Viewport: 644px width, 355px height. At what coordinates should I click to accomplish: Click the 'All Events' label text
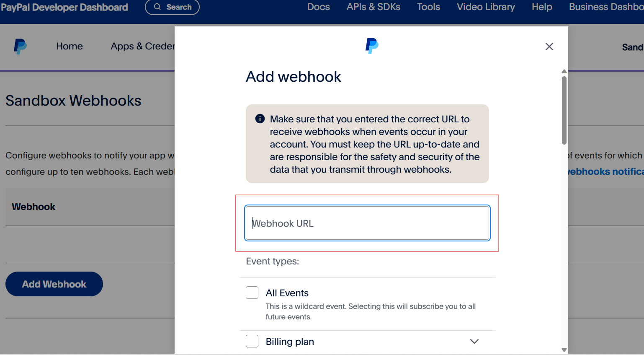coord(287,293)
